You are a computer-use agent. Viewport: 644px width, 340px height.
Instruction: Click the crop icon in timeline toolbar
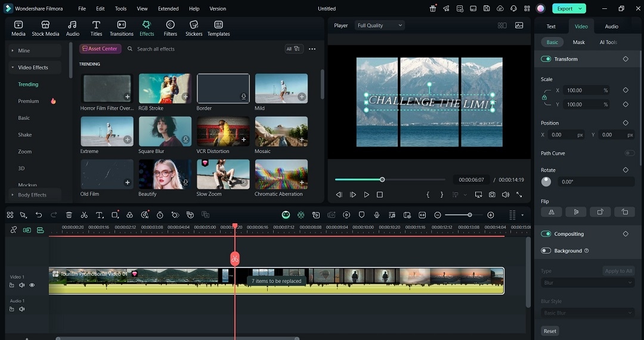click(x=115, y=215)
